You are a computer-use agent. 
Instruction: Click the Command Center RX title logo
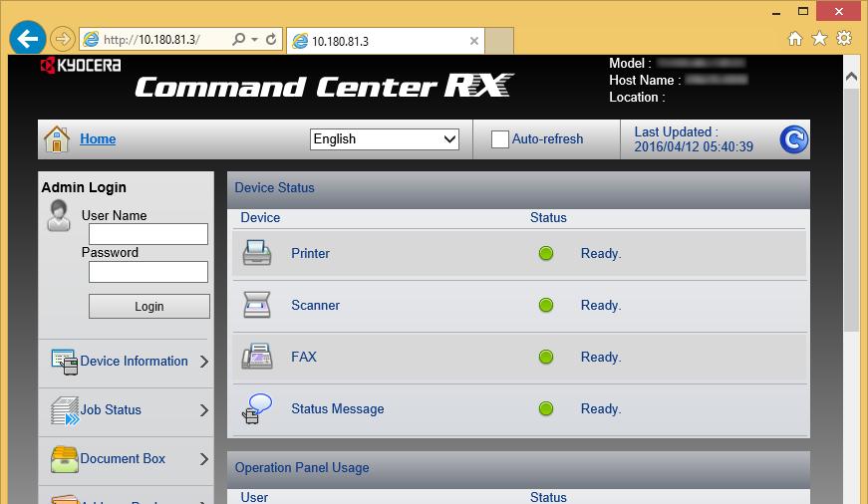[324, 86]
